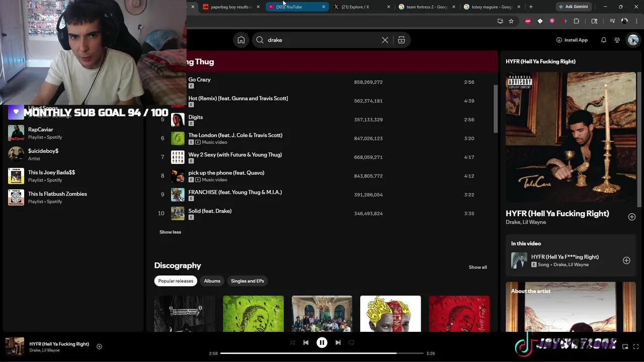
Task: Add HYFR to Liked Songs in side panel
Action: (631, 217)
